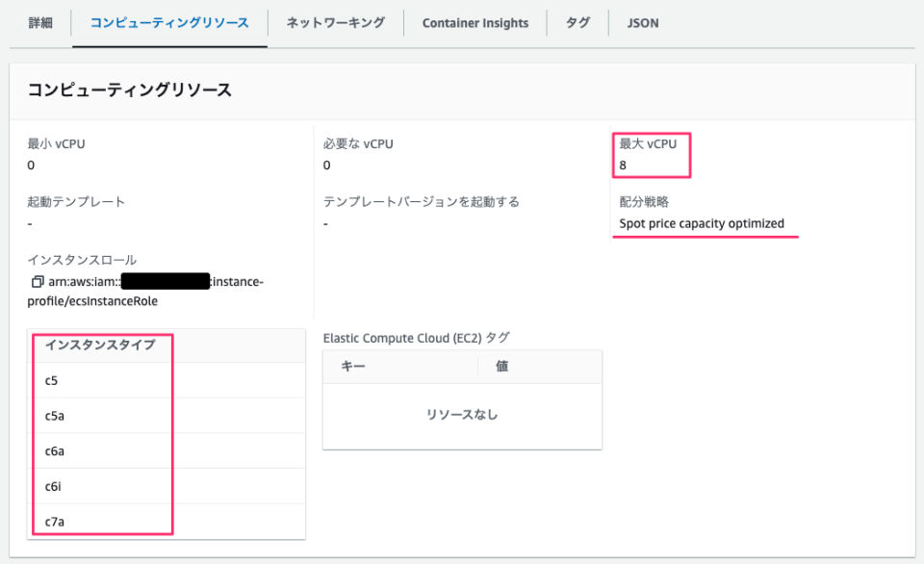Open the Container Insights tab

point(475,22)
